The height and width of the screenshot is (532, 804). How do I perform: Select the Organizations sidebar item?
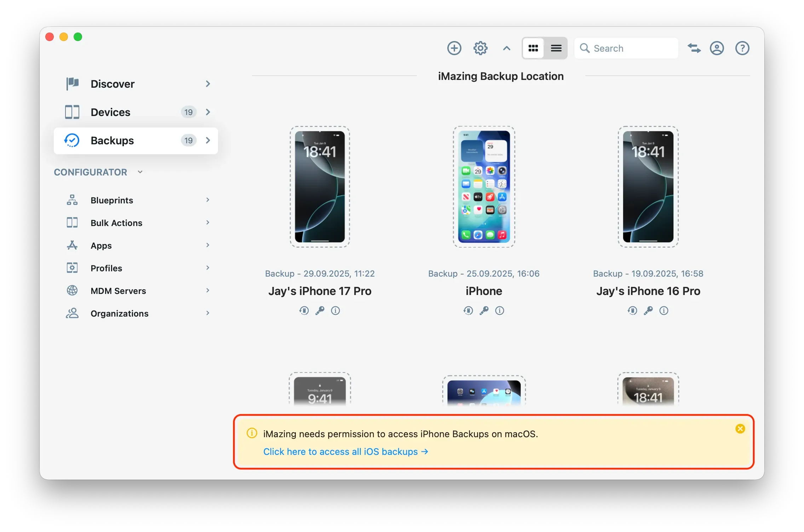click(x=119, y=313)
